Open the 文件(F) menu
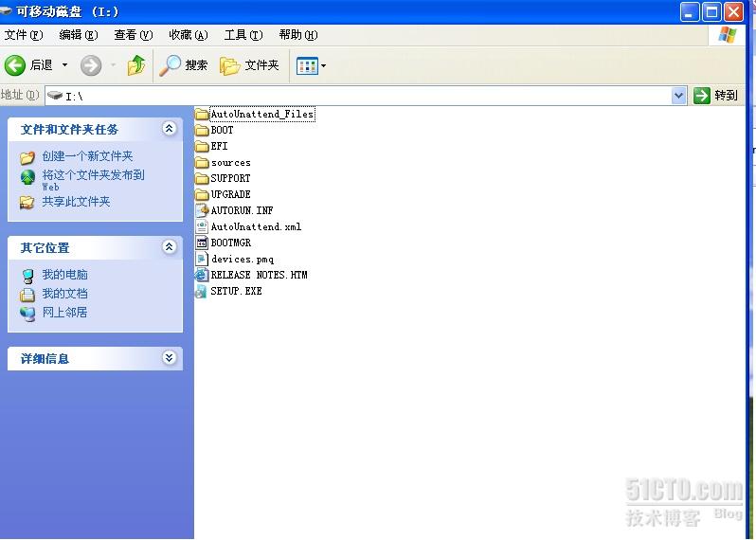 tap(23, 35)
